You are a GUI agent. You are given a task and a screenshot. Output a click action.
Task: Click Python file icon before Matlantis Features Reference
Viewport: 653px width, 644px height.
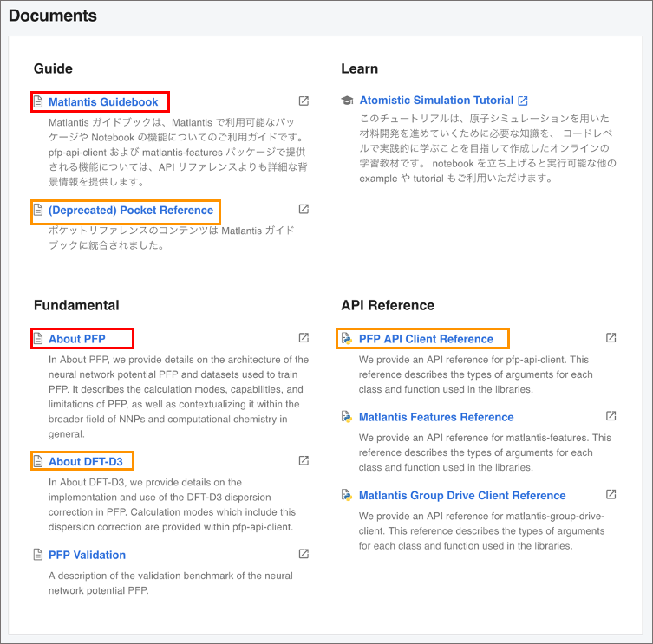click(x=347, y=417)
